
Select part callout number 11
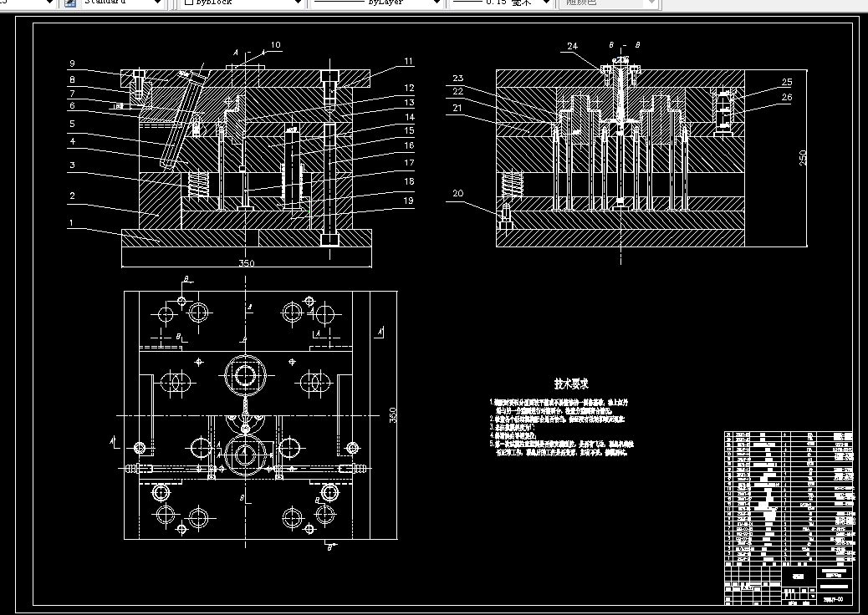pyautogui.click(x=409, y=61)
